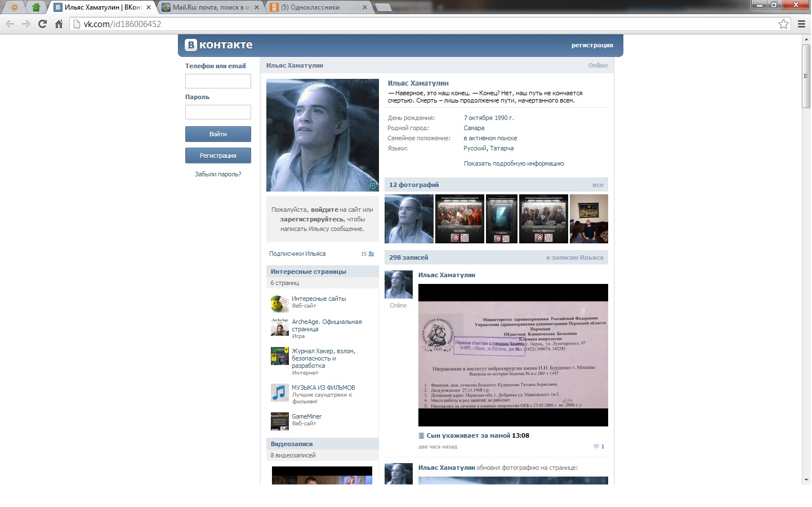
Task: Click the Татарча language link
Action: (502, 148)
